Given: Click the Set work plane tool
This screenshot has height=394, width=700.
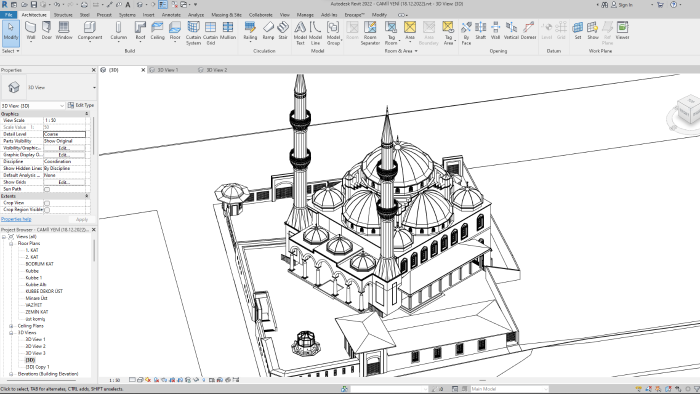Looking at the screenshot, I should point(578,31).
